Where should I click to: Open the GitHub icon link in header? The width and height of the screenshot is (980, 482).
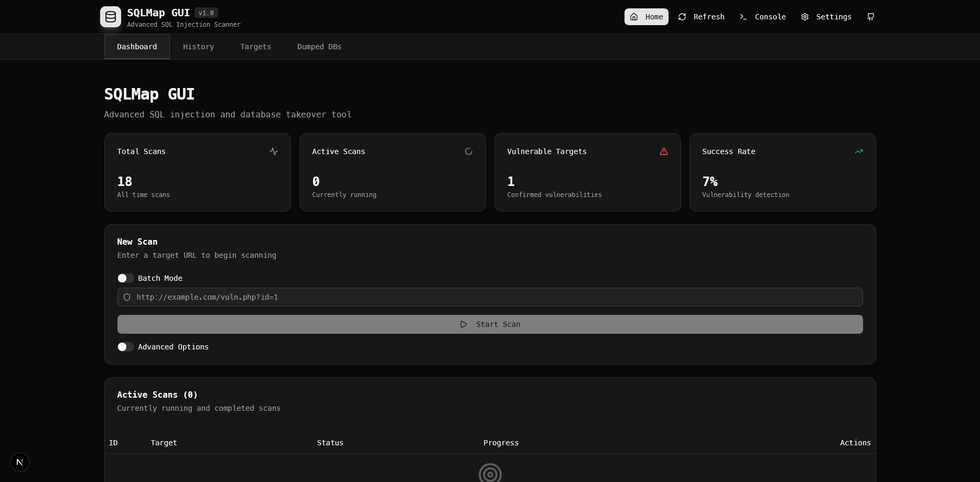pos(870,17)
